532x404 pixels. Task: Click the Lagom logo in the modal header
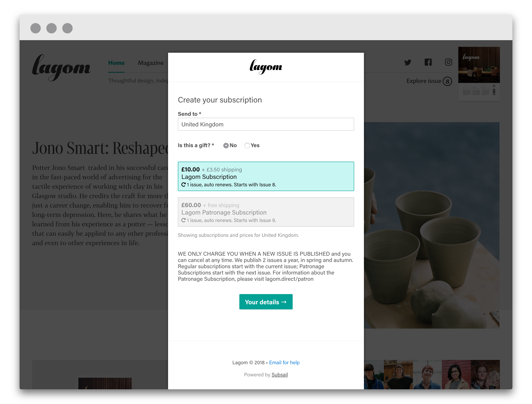coord(266,67)
